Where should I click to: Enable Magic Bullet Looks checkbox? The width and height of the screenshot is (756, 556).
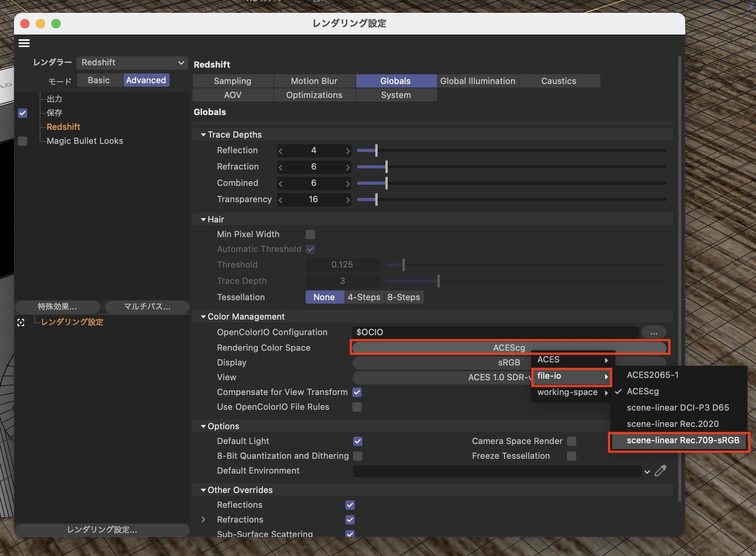[23, 141]
